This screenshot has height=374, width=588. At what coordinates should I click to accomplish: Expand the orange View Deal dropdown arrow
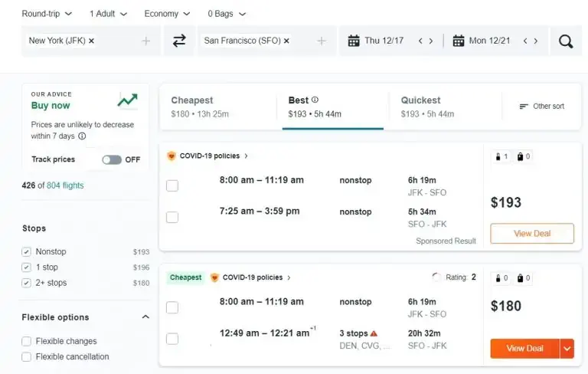(x=567, y=349)
